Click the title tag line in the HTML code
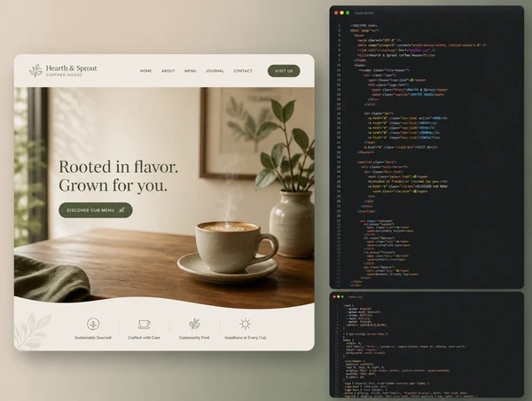The image size is (532, 401). [x=396, y=55]
